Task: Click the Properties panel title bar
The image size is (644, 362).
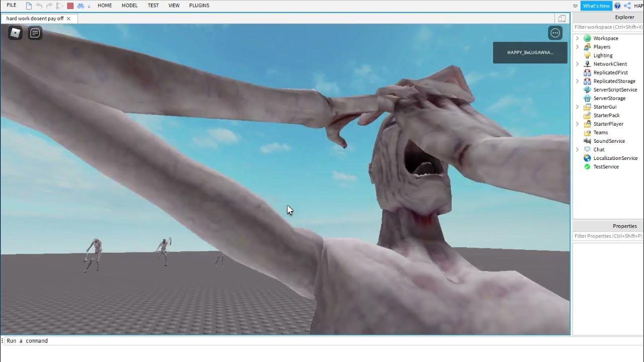Action: pos(608,226)
